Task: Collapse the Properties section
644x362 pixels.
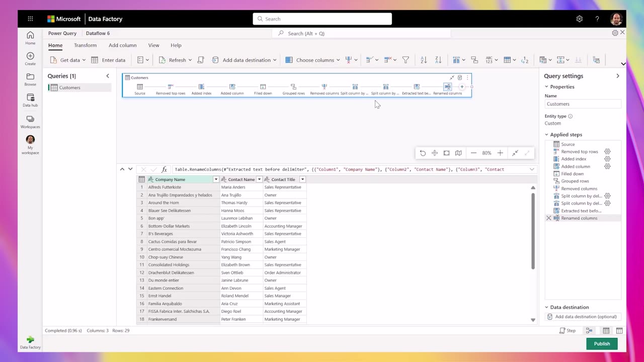Action: (547, 86)
